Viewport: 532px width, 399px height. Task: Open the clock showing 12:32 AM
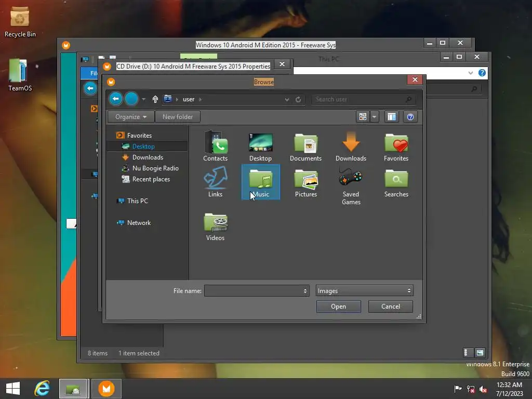pyautogui.click(x=509, y=389)
